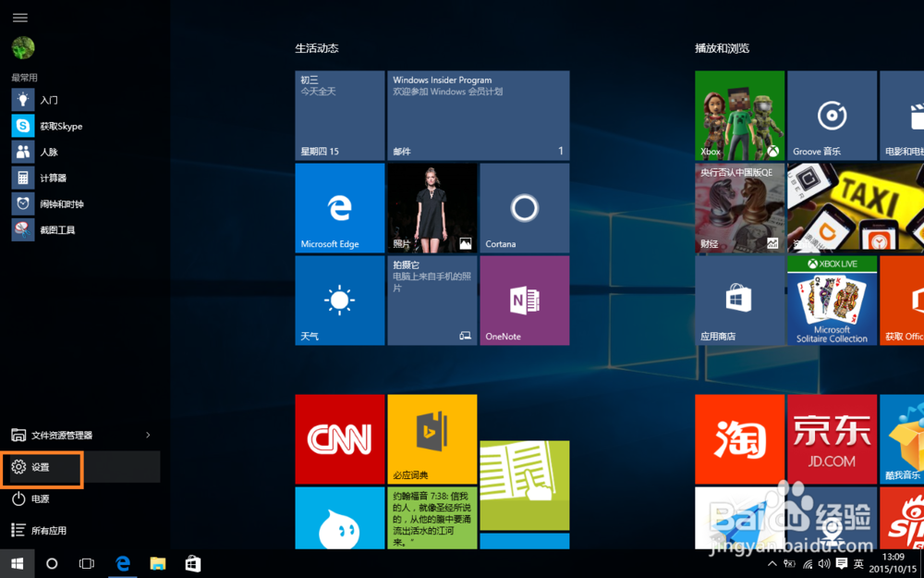Open the 应用商店 Store tile
Screen dimensions: 924x578
tap(739, 301)
